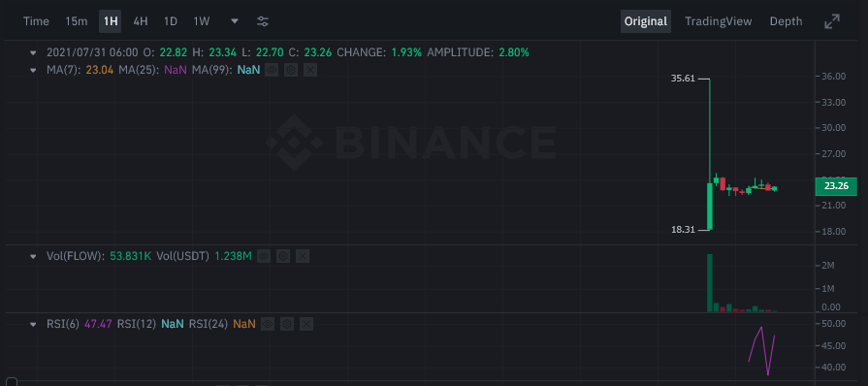Open the Depth chart view
This screenshot has height=386, width=868.
click(x=786, y=21)
